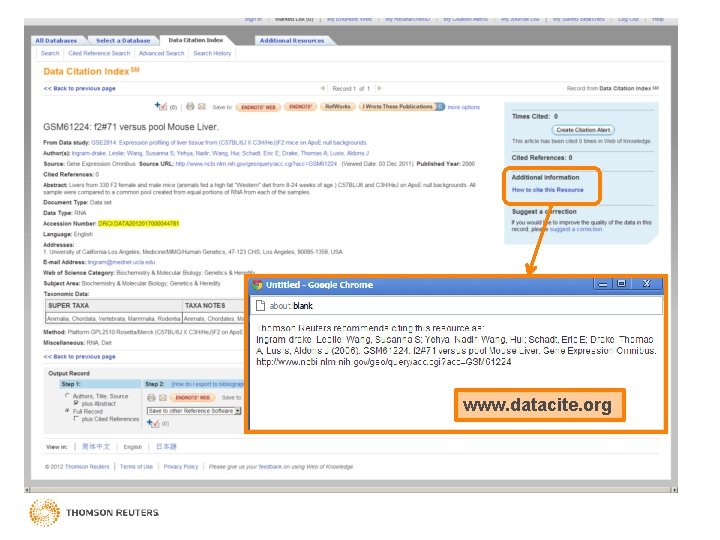Click EndNote Web button in Output Record
The height and width of the screenshot is (540, 720).
click(x=193, y=398)
